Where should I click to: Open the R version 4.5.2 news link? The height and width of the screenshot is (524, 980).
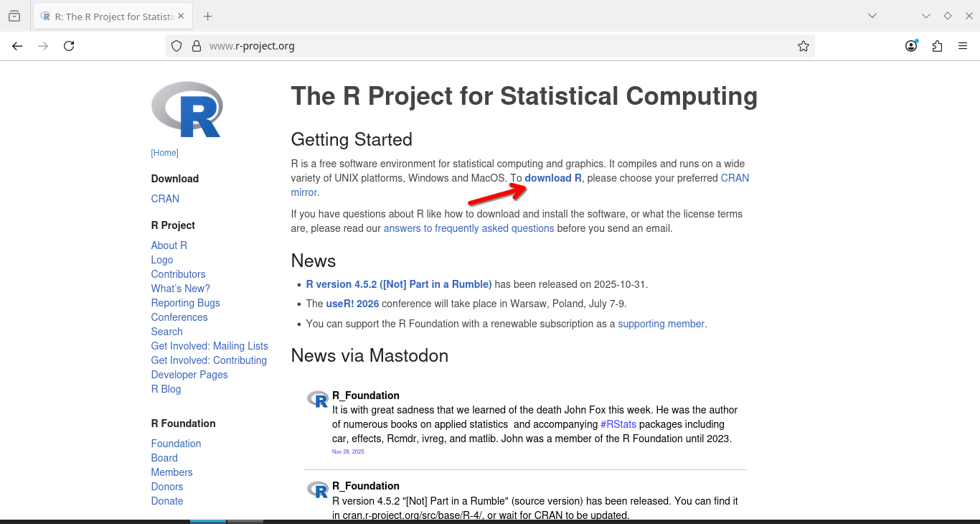(x=398, y=284)
